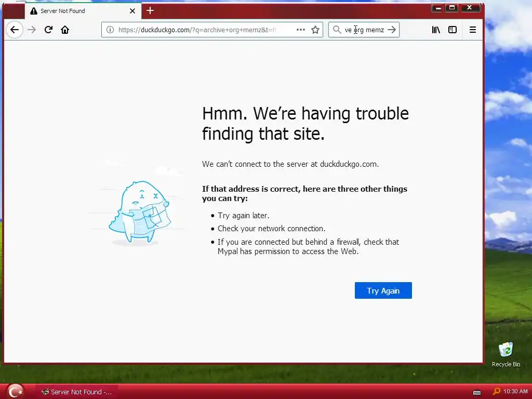Click into the 'org memz' search field
The width and height of the screenshot is (532, 399).
click(x=364, y=30)
